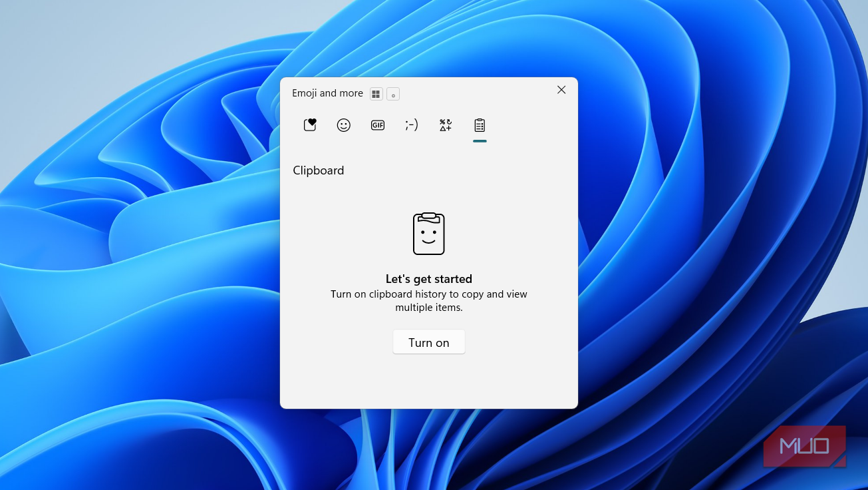Click the period key shortcut icon
Viewport: 868px width, 490px height.
pos(393,94)
